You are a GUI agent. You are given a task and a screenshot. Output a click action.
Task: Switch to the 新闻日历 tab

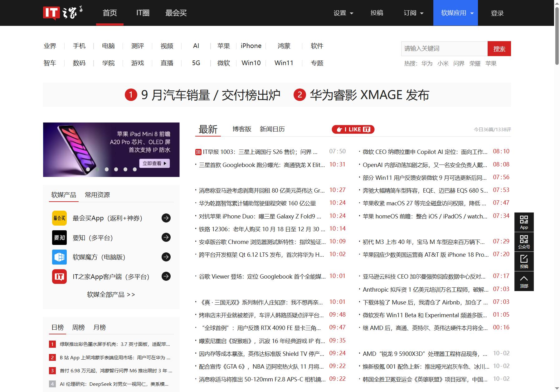tap(272, 129)
